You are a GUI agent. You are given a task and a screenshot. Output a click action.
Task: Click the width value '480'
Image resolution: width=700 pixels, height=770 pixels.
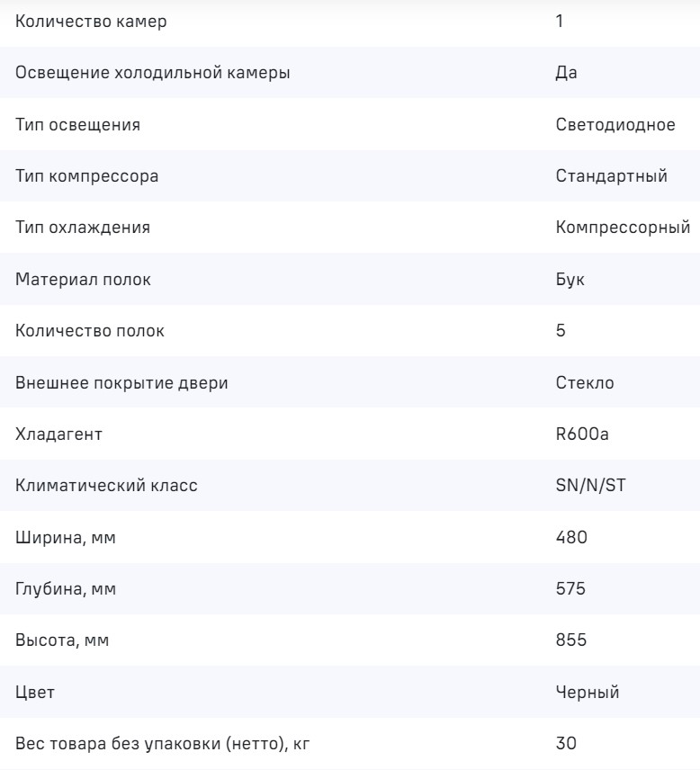(x=570, y=538)
